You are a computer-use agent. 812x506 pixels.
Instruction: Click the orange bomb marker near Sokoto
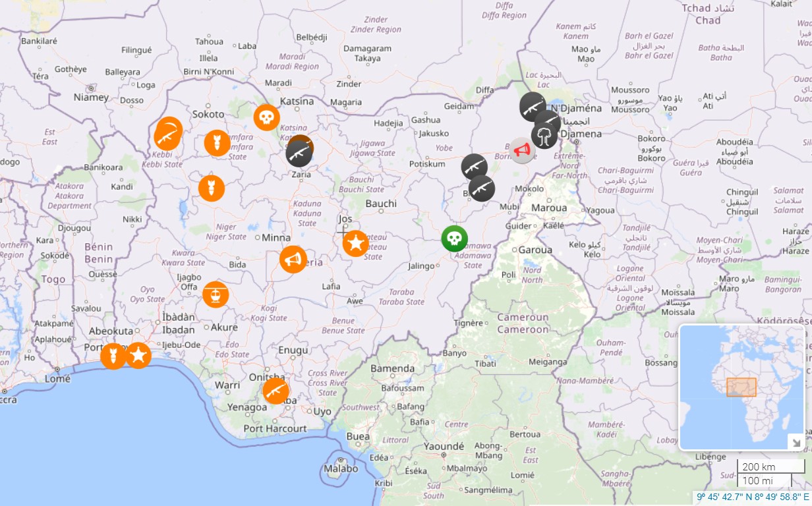click(217, 143)
